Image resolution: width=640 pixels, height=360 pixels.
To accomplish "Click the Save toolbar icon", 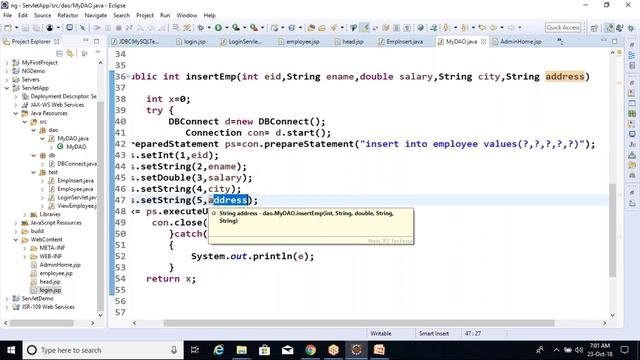I will pyautogui.click(x=25, y=28).
